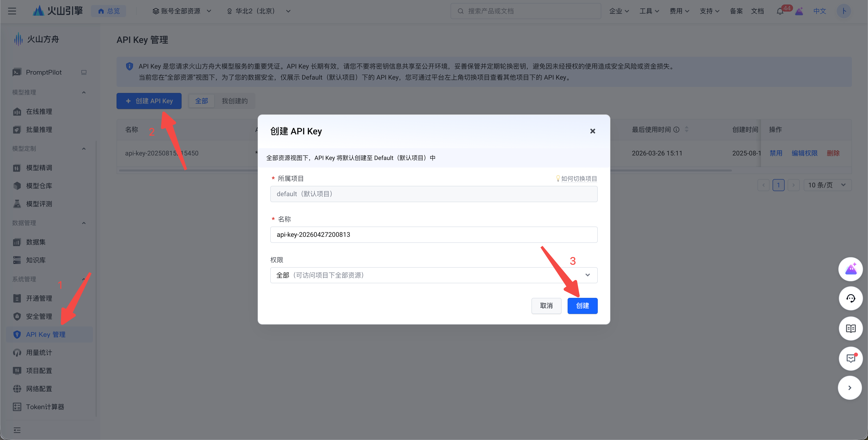868x440 pixels.
Task: Expand the 工具 menu
Action: tap(649, 11)
